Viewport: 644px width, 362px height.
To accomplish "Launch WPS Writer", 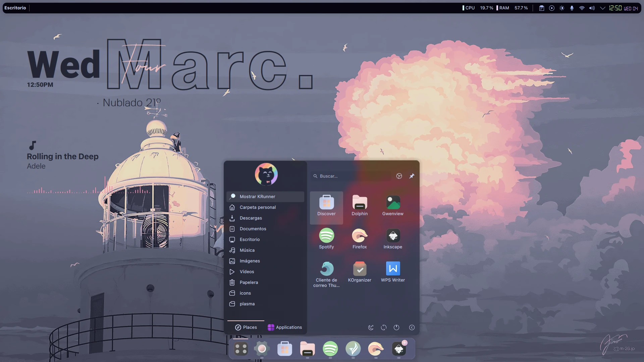I will 393,271.
